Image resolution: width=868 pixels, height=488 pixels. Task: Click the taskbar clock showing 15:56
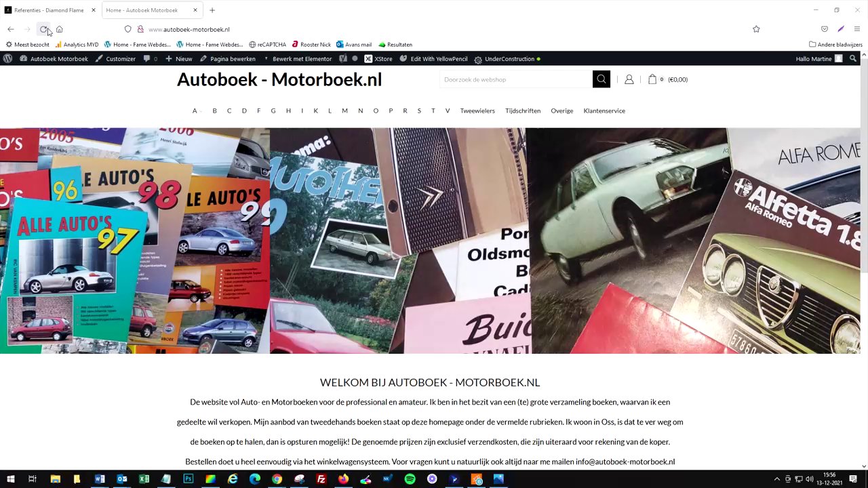click(x=829, y=479)
